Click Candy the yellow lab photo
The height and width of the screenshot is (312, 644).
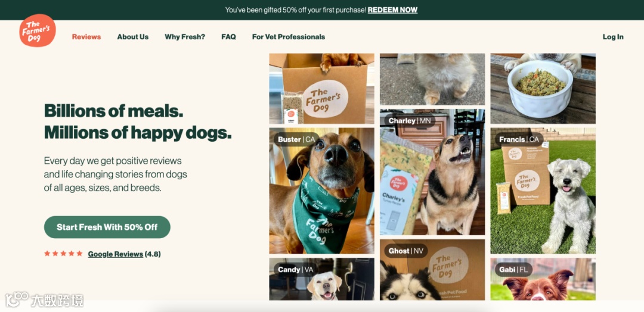[x=321, y=279]
